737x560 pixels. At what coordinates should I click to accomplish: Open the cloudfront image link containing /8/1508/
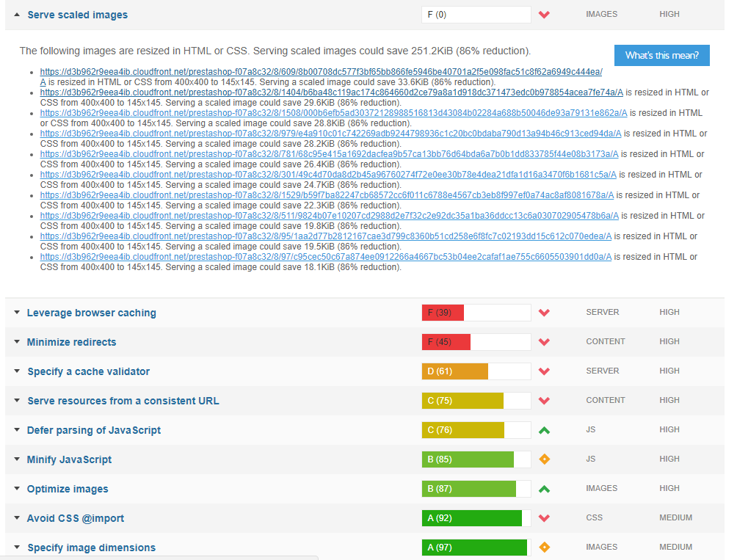coord(333,113)
